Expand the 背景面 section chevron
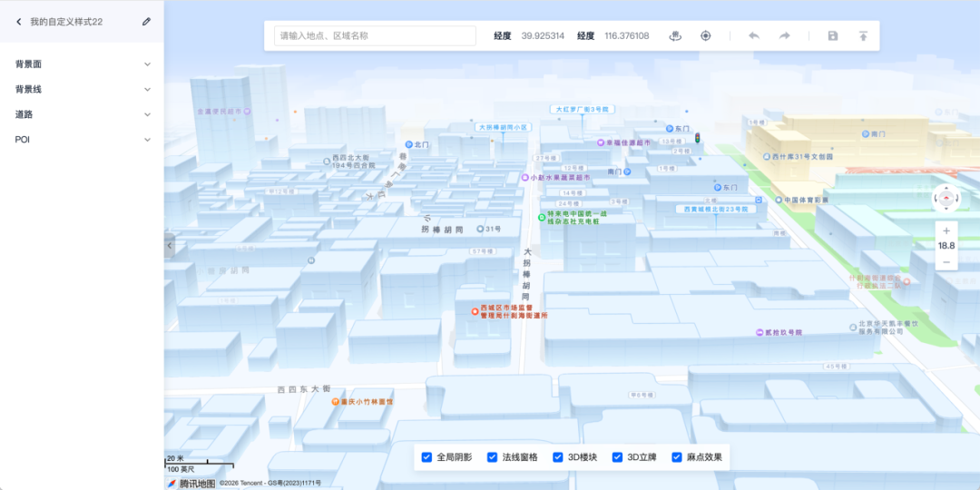 coord(148,64)
